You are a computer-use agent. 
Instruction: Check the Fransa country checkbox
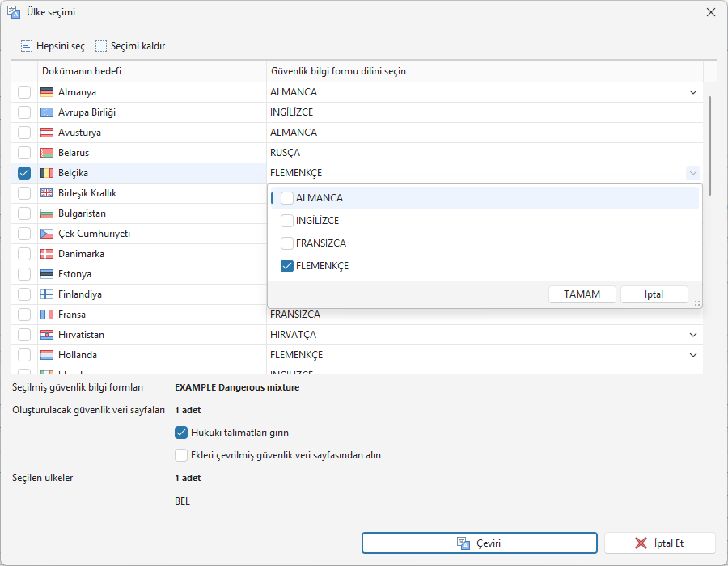(x=24, y=315)
